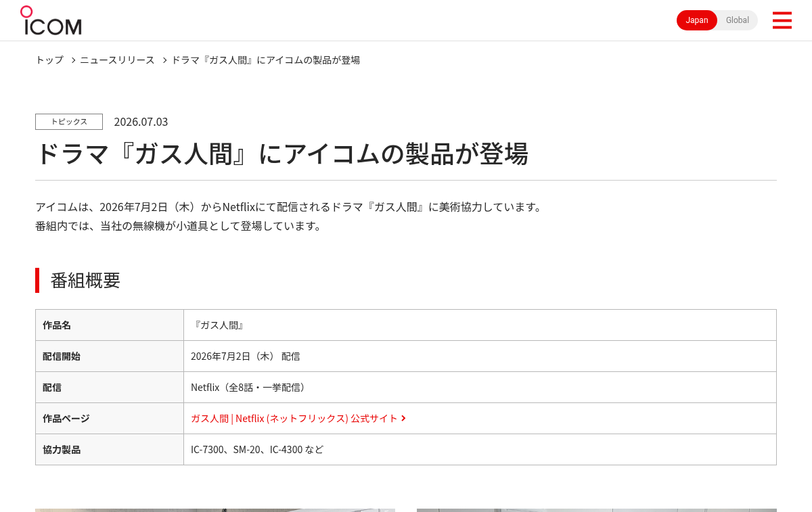Select the 配信 table header cell
812x512 pixels.
tap(110, 388)
